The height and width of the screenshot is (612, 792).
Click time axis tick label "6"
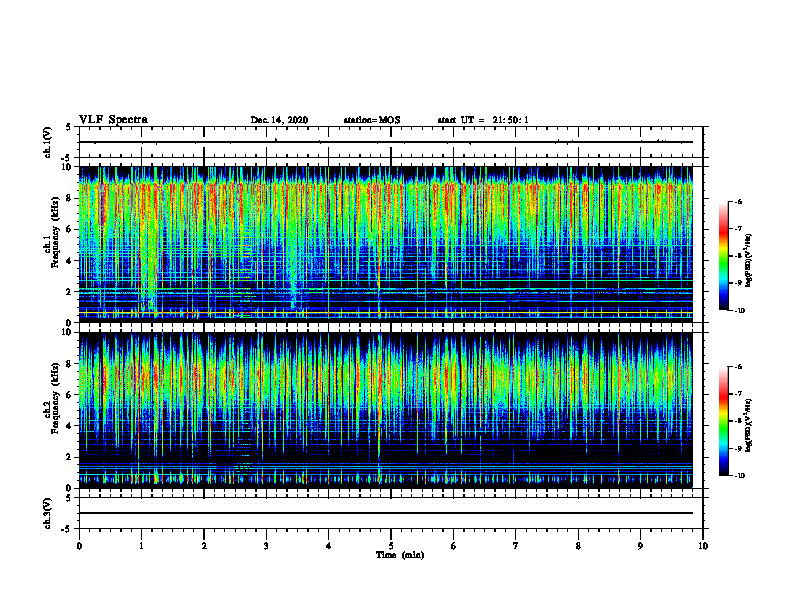tap(454, 546)
